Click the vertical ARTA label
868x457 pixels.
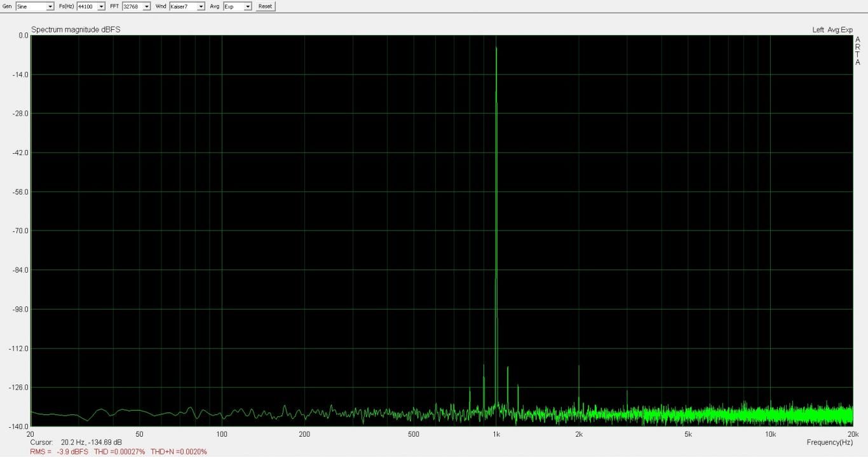857,51
